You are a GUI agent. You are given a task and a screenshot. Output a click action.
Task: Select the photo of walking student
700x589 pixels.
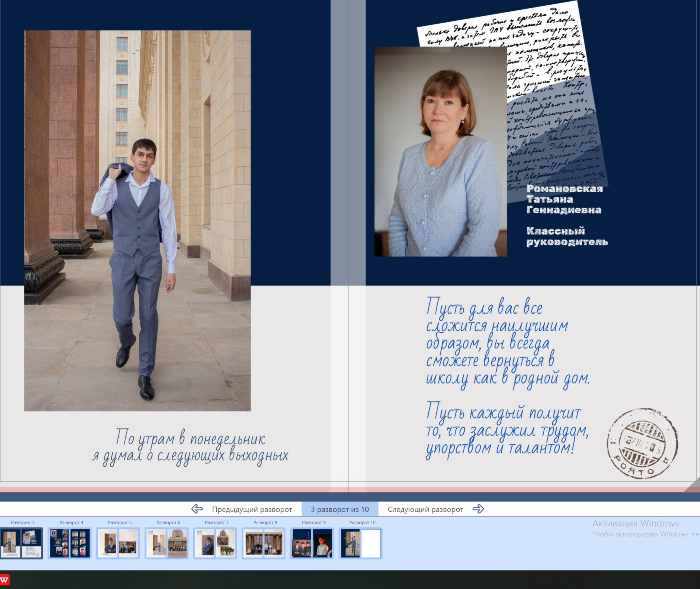137,220
